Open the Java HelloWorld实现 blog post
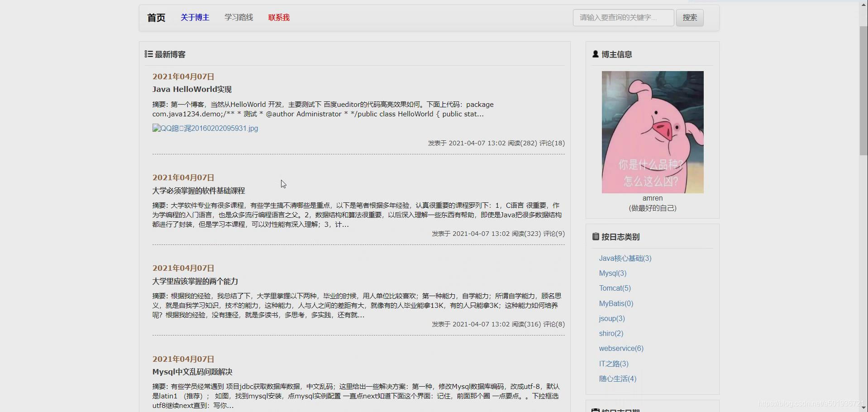Image resolution: width=868 pixels, height=412 pixels. [191, 89]
